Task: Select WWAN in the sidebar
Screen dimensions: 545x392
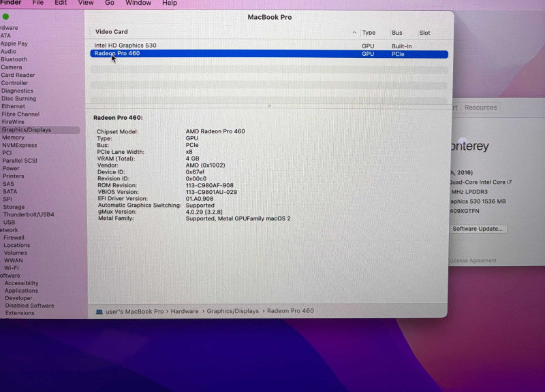Action: coord(14,261)
